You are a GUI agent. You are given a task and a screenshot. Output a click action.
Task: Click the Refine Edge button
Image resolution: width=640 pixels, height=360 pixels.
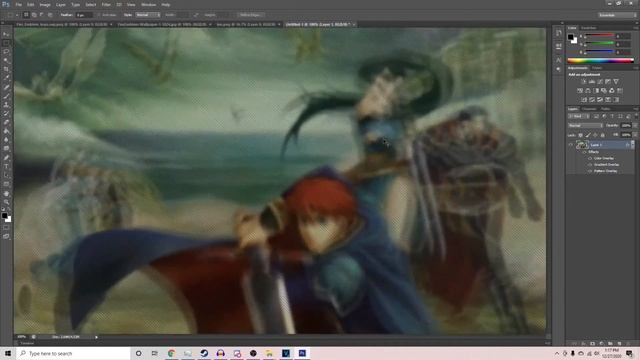pyautogui.click(x=250, y=15)
